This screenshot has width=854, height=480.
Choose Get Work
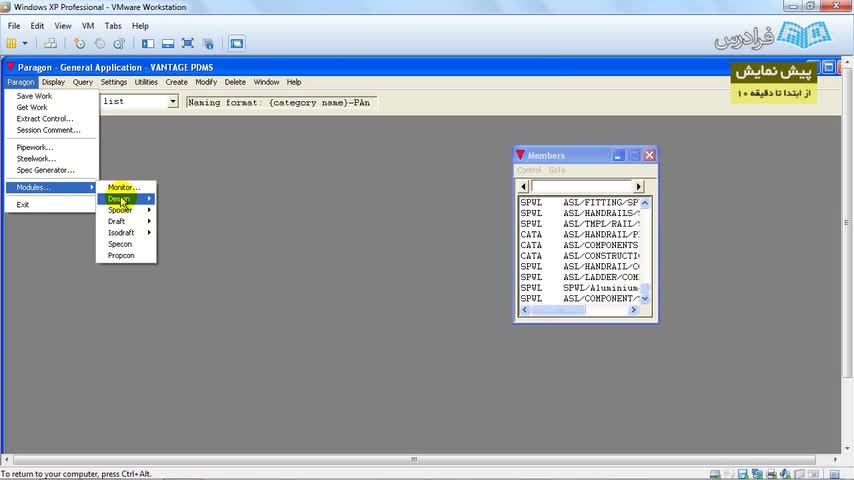pyautogui.click(x=52, y=107)
